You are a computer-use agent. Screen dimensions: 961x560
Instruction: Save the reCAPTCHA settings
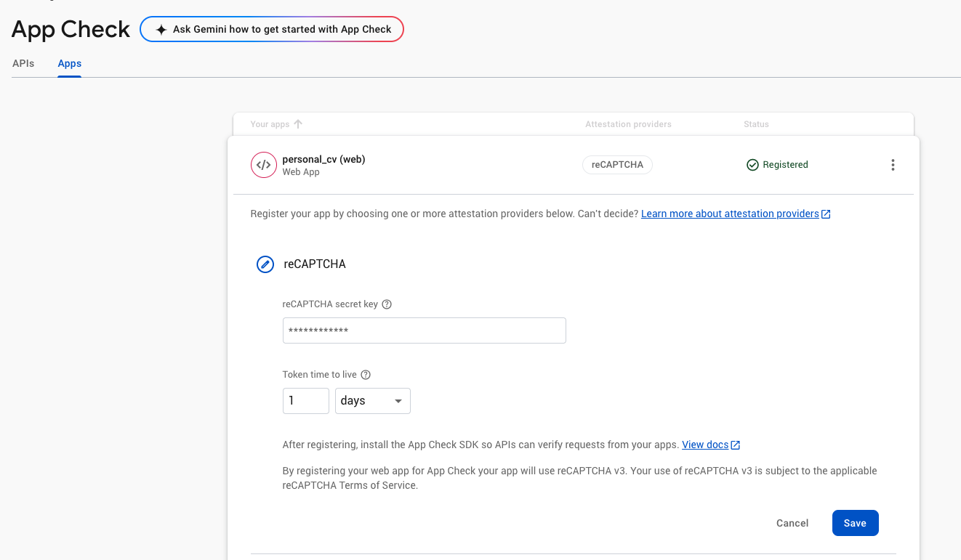pyautogui.click(x=855, y=523)
